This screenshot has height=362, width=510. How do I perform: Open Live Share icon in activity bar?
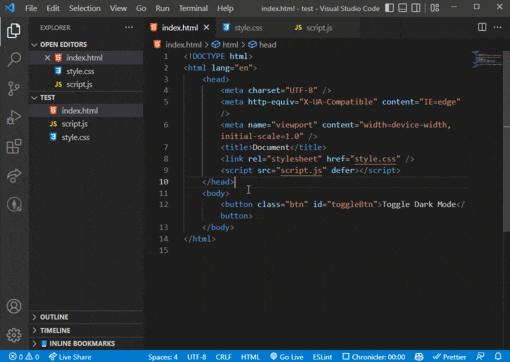pyautogui.click(x=14, y=176)
